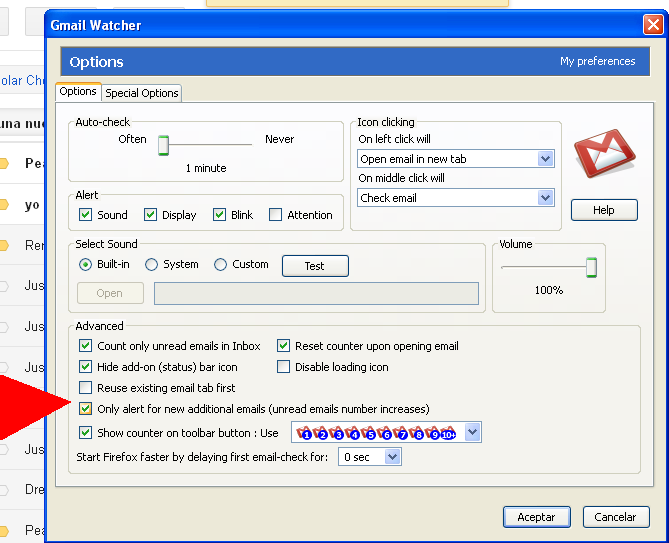Click the Test sound button
This screenshot has height=543, width=669.
[315, 266]
